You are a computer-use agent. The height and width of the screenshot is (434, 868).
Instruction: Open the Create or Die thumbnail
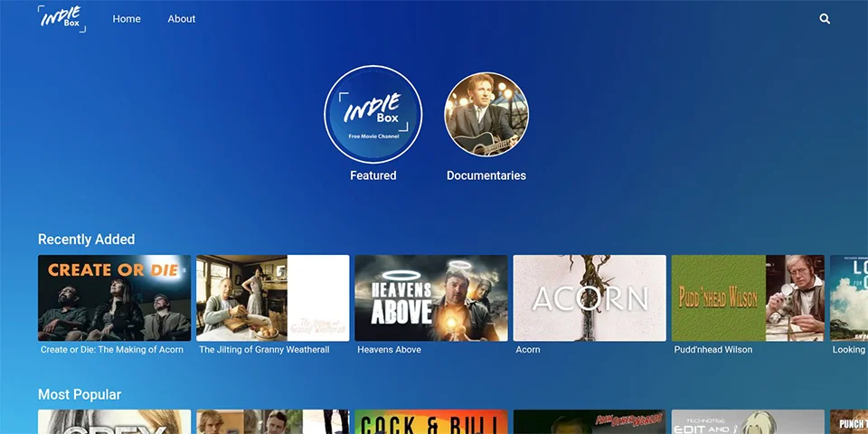click(114, 297)
